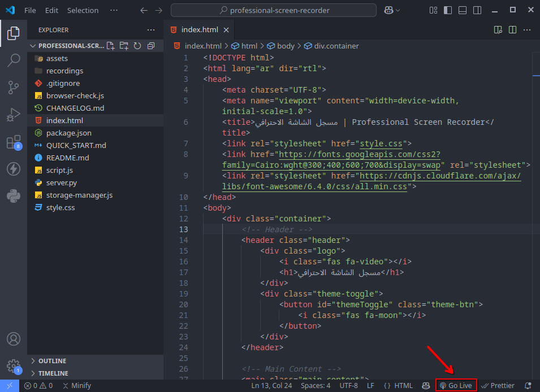The height and width of the screenshot is (392, 540).
Task: Open the title bar overflow menu
Action: pos(114,10)
